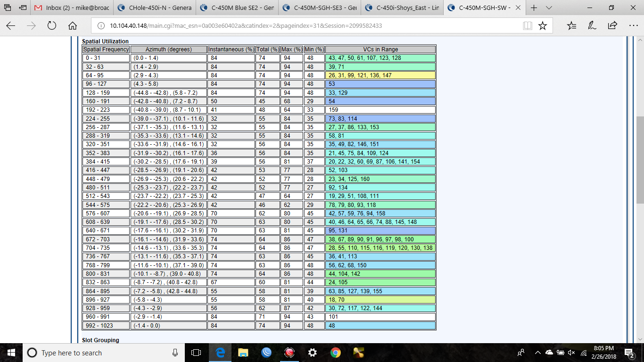This screenshot has height=362, width=644.
Task: Show hidden system tray icons
Action: (537, 353)
